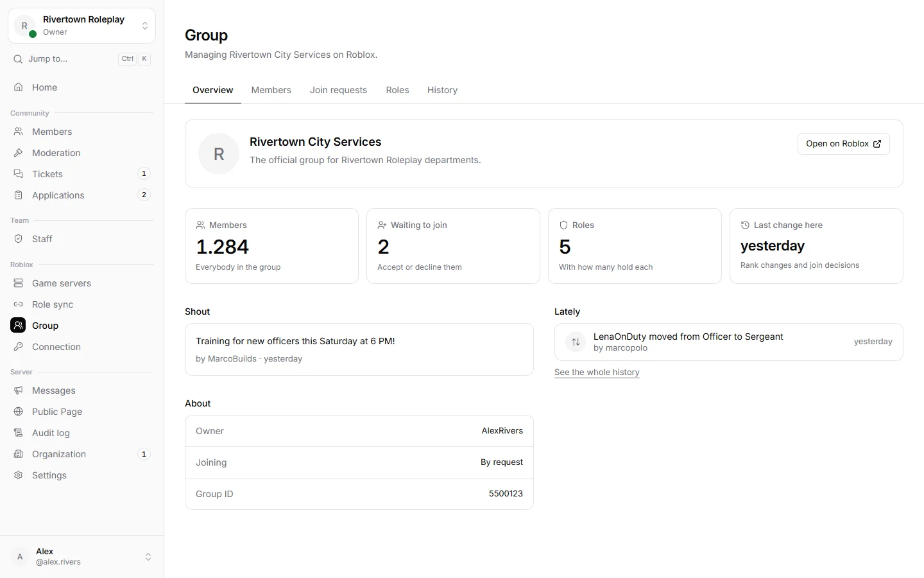Image resolution: width=924 pixels, height=578 pixels.
Task: Open the Last change here card
Action: (816, 246)
